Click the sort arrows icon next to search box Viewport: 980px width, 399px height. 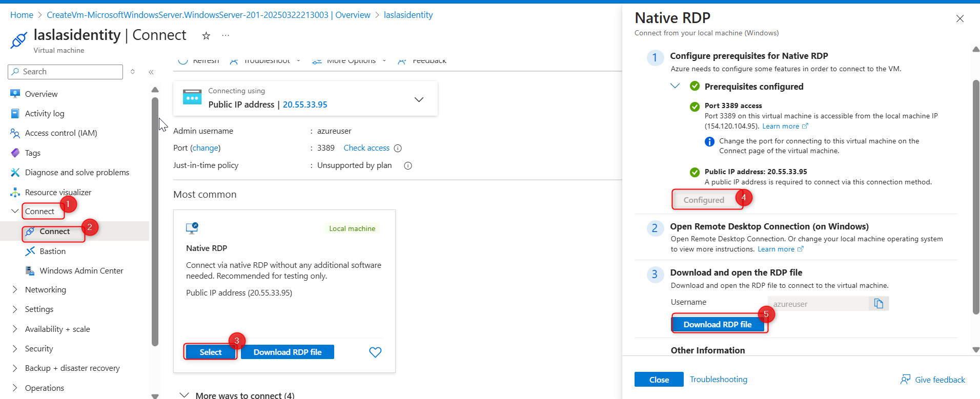pos(133,72)
